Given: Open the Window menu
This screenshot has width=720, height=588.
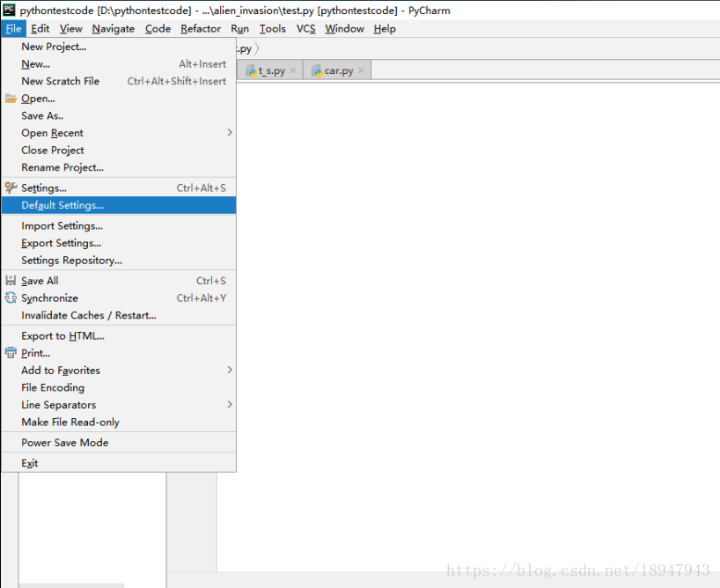Looking at the screenshot, I should tap(344, 28).
